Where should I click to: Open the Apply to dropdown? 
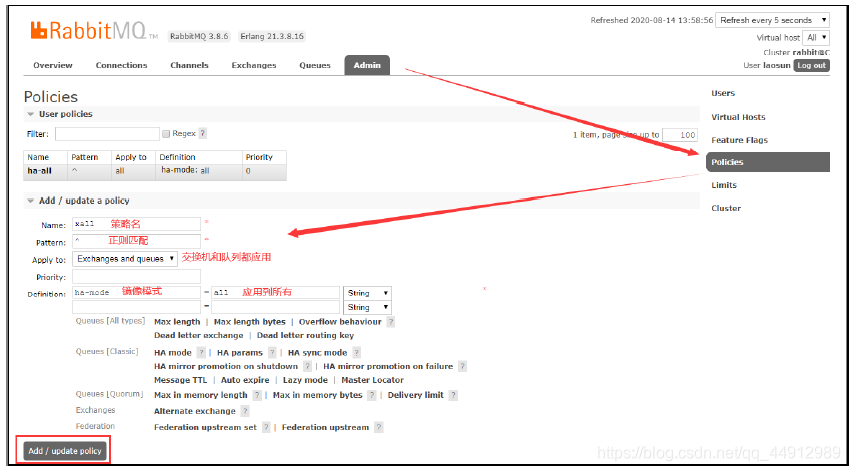point(125,259)
